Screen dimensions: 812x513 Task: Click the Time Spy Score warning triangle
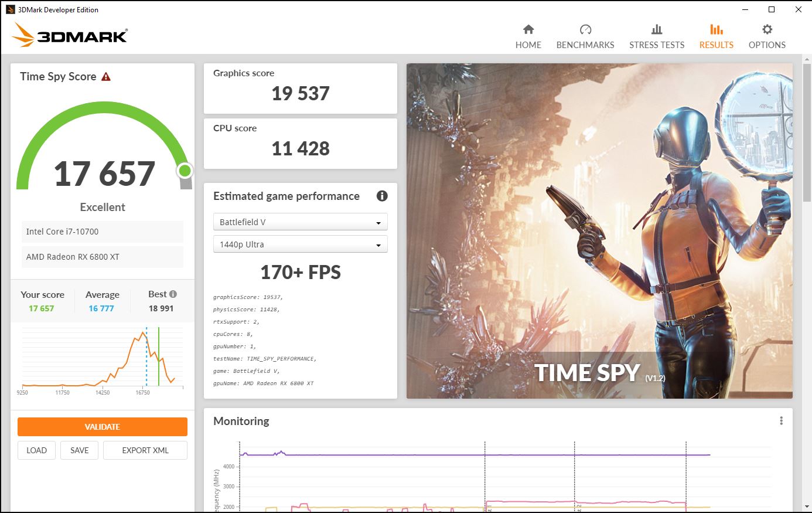pos(106,77)
